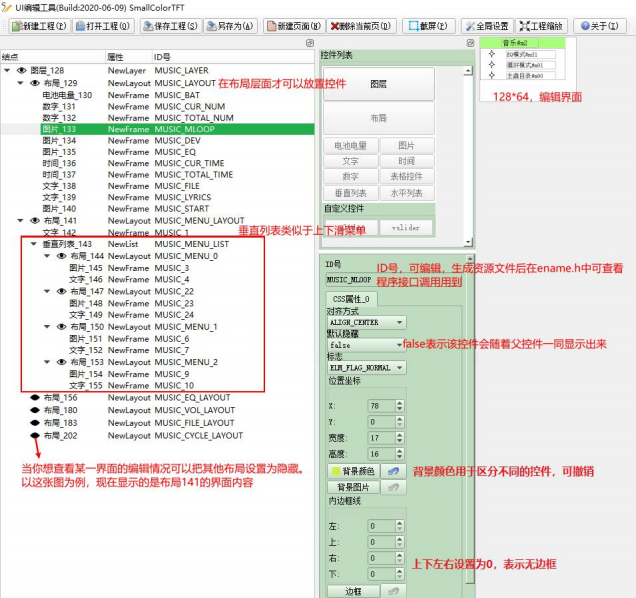This screenshot has height=598, width=636.
Task: Add a 图片 picture control
Action: pyautogui.click(x=406, y=146)
